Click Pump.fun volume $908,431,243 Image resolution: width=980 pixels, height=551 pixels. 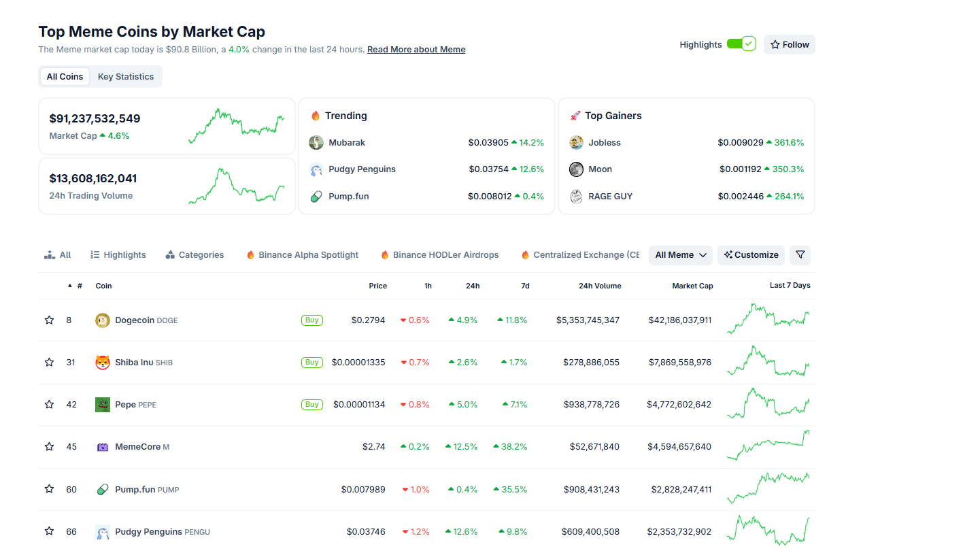coord(592,489)
